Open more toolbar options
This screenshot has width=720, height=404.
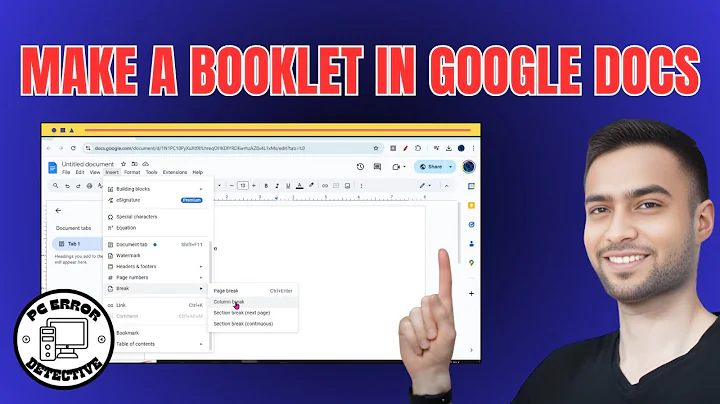click(361, 185)
